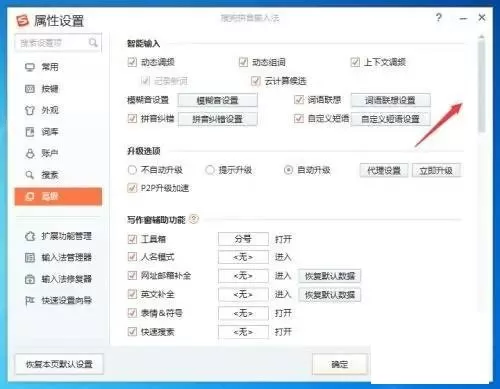Viewport: 500px width, 389px height.
Task: Toggle the 动态调频 checkbox
Action: tap(132, 62)
